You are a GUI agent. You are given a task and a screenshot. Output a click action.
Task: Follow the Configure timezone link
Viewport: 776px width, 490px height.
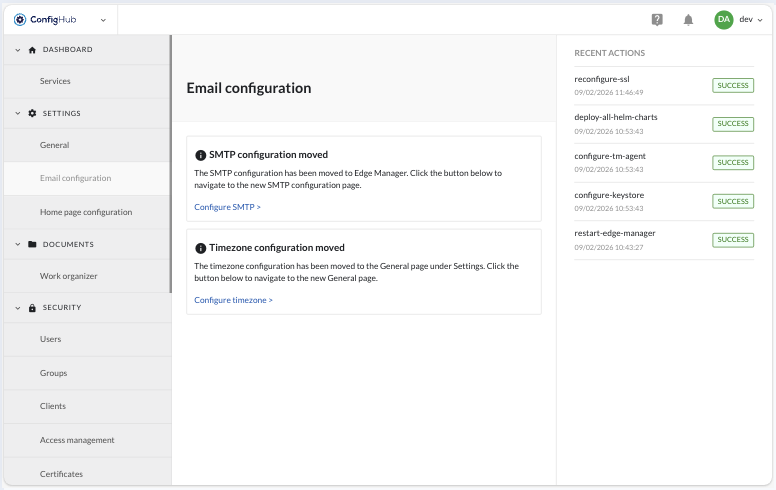[x=233, y=300]
